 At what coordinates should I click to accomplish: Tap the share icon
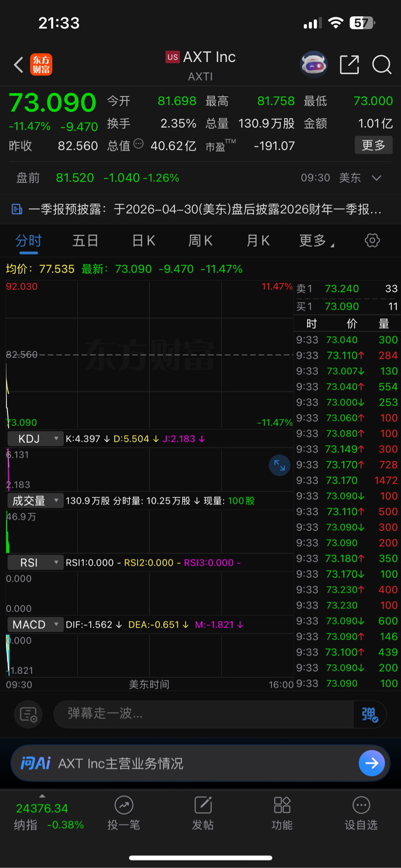coord(349,65)
